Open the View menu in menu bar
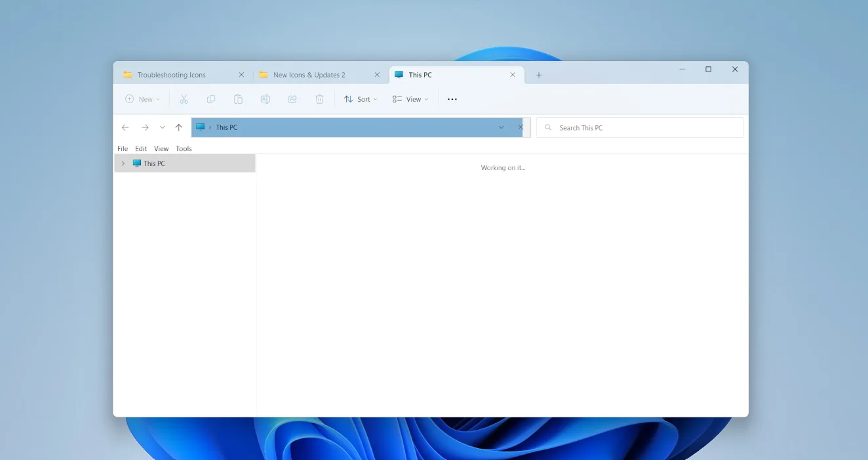868x460 pixels. point(161,149)
